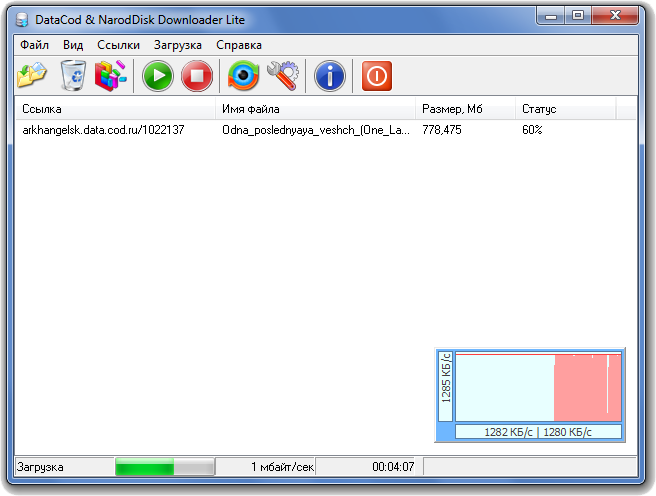Click the app icon in title bar
This screenshot has height=496, width=656.
(22, 20)
